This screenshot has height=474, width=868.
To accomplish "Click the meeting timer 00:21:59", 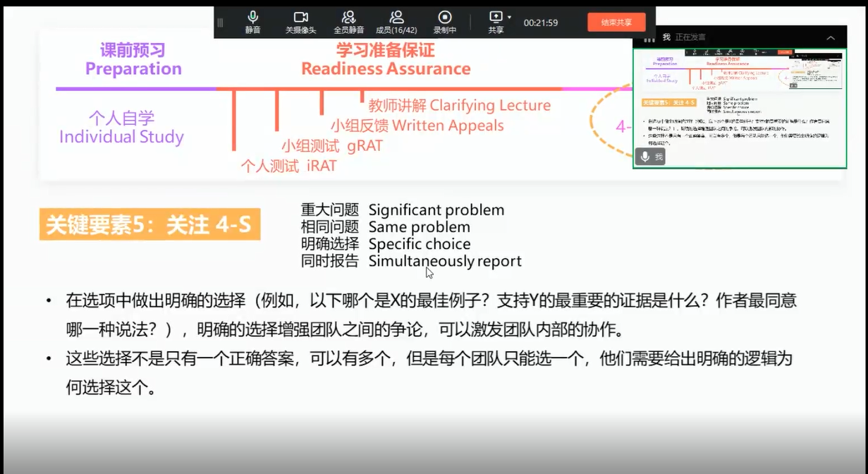I will click(x=540, y=23).
